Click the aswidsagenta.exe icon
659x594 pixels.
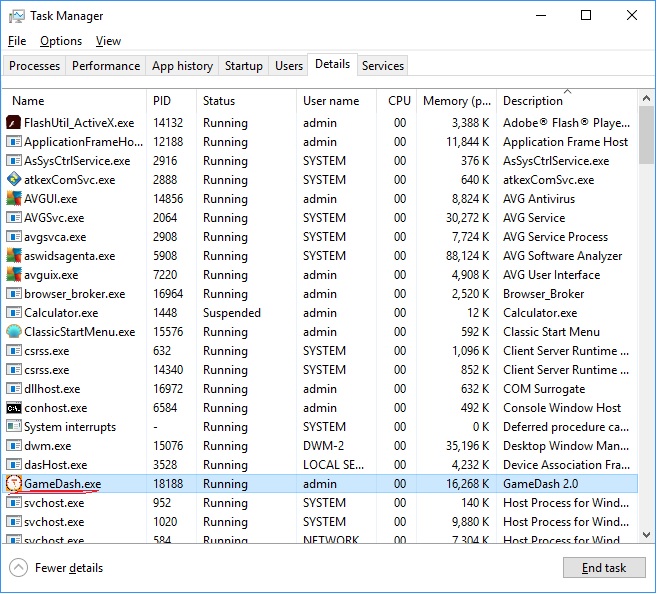click(14, 256)
